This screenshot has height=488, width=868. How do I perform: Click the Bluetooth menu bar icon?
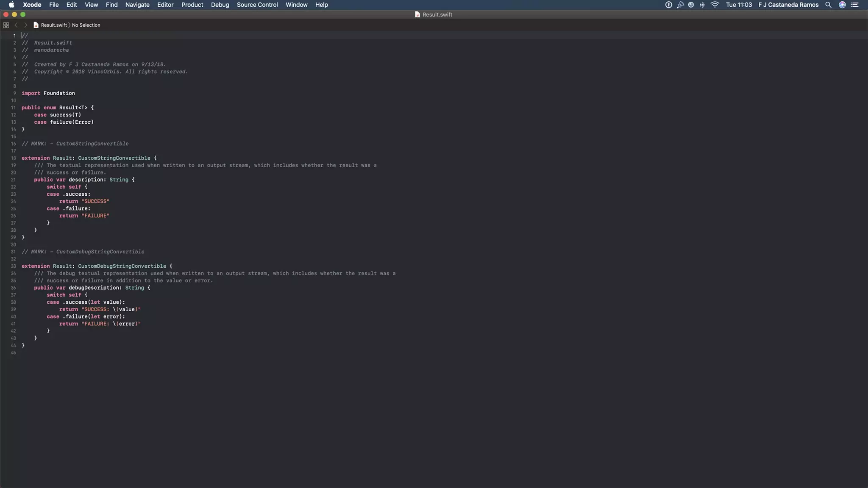click(702, 5)
